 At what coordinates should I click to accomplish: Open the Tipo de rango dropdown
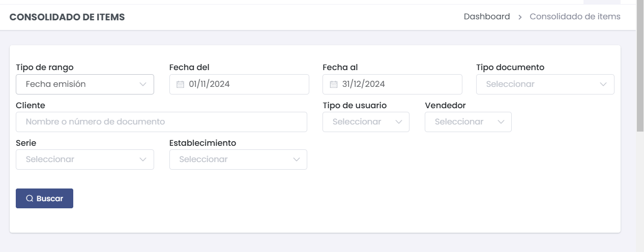click(x=85, y=84)
